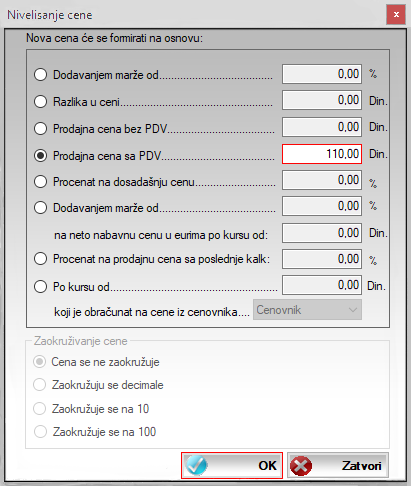Screen dimensions: 411x486
Task: Click the 'Prodajna cena bez PDV' value field
Action: click(x=322, y=127)
